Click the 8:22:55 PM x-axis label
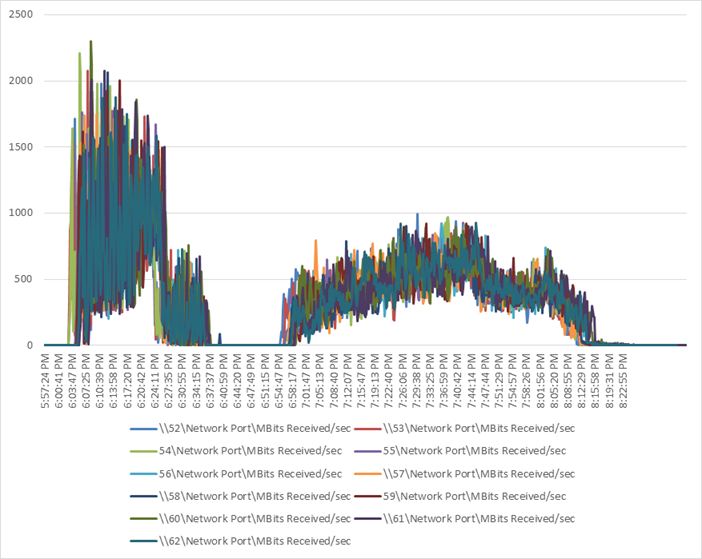702x559 pixels. click(x=623, y=381)
